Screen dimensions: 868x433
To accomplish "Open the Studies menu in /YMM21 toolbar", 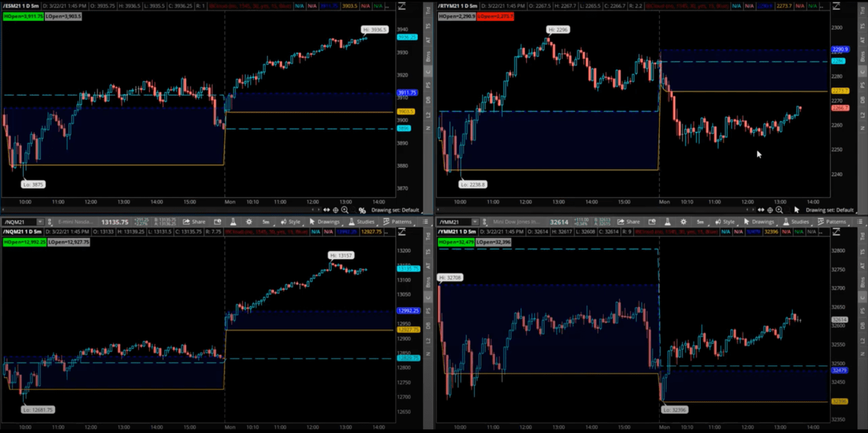I will (796, 222).
